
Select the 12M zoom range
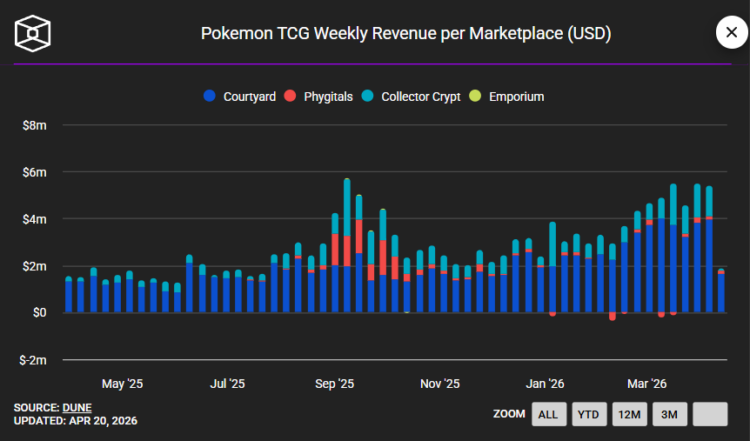pyautogui.click(x=629, y=414)
